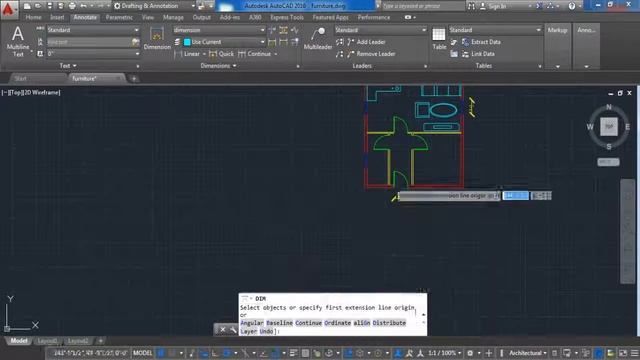640x360 pixels.
Task: Select the Linear dimension tool
Action: tap(187, 54)
